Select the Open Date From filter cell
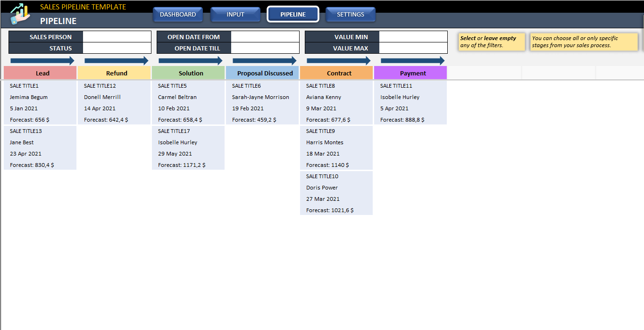 [265, 37]
